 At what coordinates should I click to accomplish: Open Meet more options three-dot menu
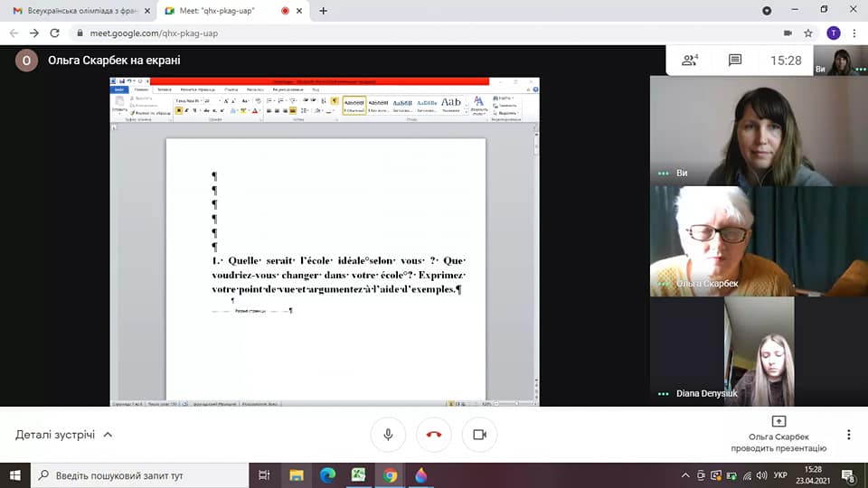tap(848, 435)
